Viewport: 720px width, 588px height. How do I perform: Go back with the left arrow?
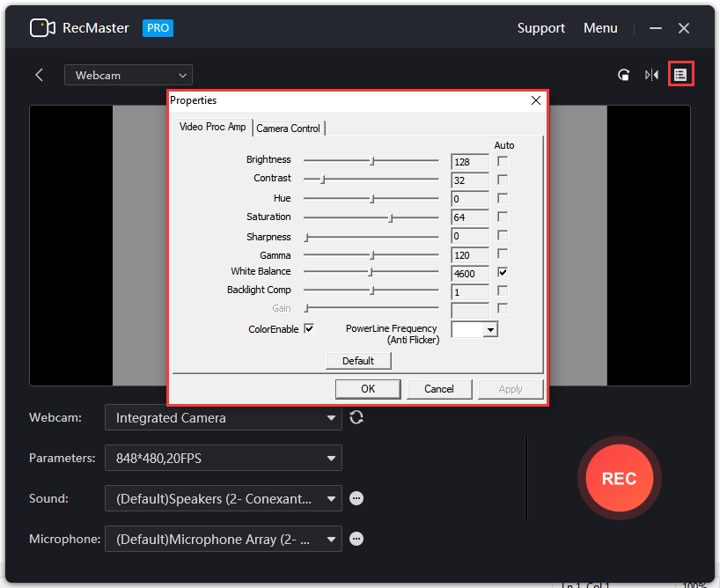[x=40, y=75]
